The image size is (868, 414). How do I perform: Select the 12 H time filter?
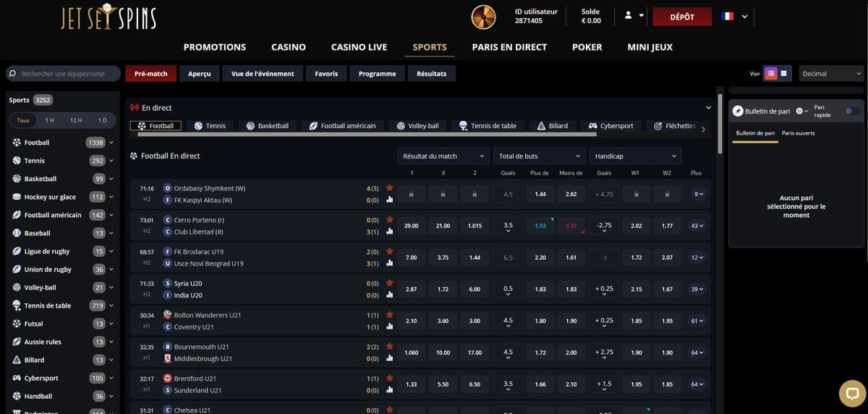(x=76, y=120)
